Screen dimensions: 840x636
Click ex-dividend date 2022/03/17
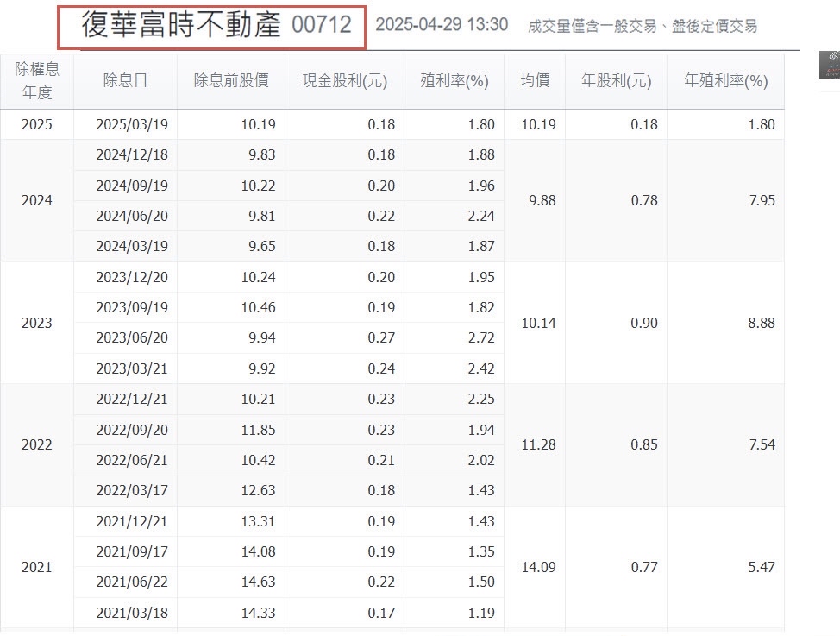tap(132, 490)
